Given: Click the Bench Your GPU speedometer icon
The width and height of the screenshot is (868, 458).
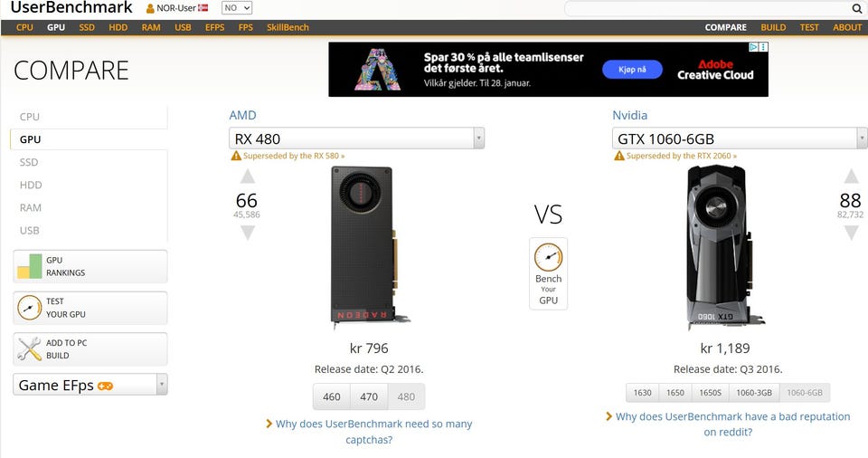Looking at the screenshot, I should click(548, 257).
